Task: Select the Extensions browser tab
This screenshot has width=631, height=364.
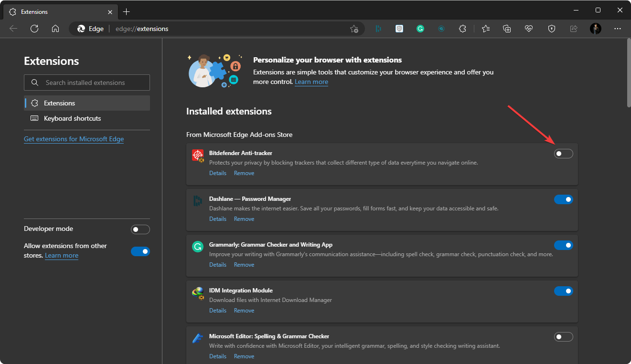Action: pos(60,11)
